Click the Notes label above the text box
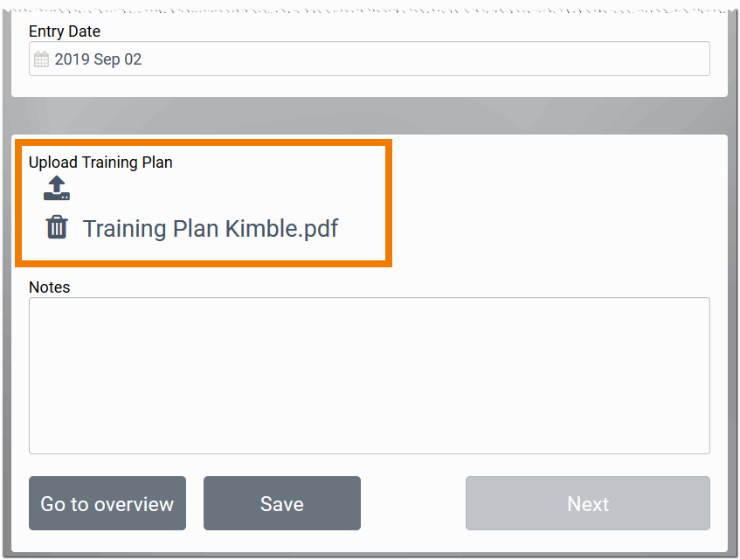740x560 pixels. tap(49, 287)
